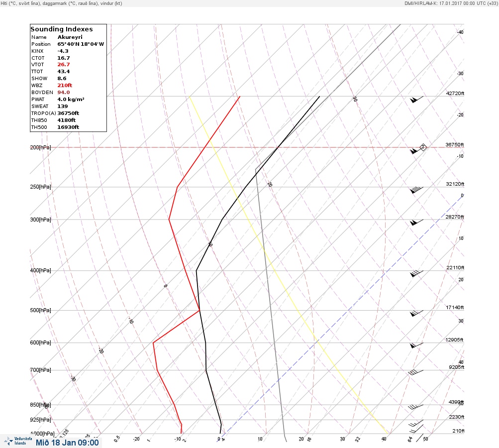
Task: Click the wind barb at the 400hPa level
Action: click(x=417, y=273)
